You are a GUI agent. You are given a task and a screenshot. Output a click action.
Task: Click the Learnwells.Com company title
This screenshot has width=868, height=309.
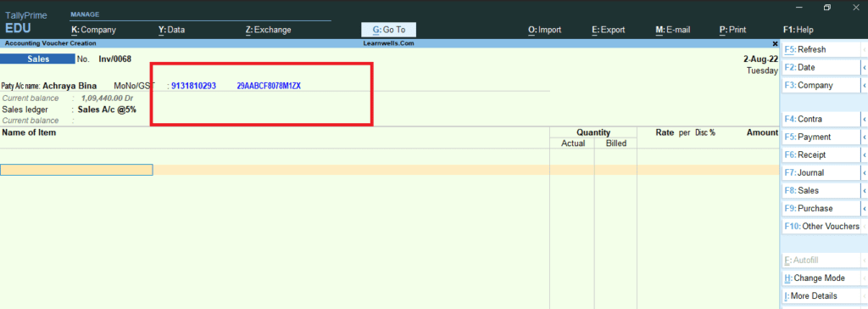(389, 43)
